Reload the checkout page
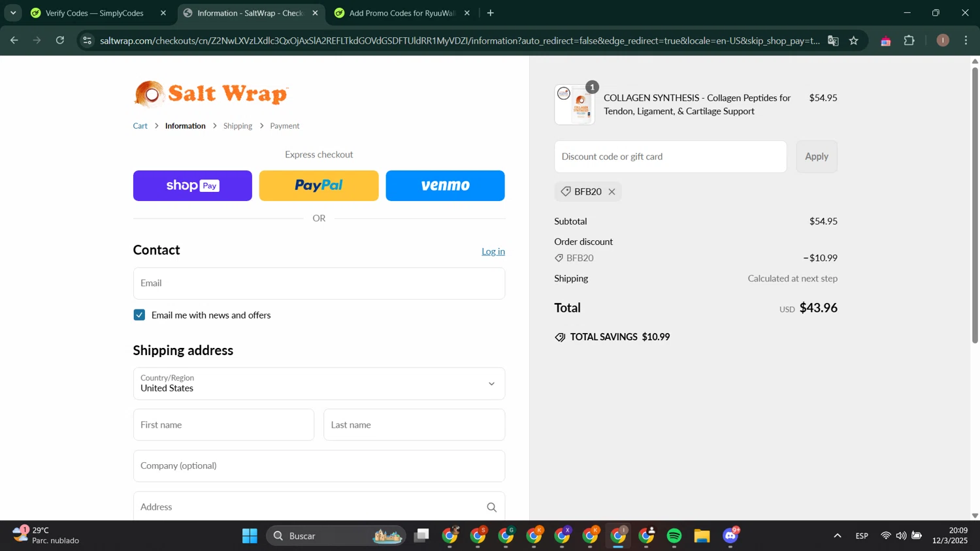This screenshot has height=551, width=980. tap(60, 40)
